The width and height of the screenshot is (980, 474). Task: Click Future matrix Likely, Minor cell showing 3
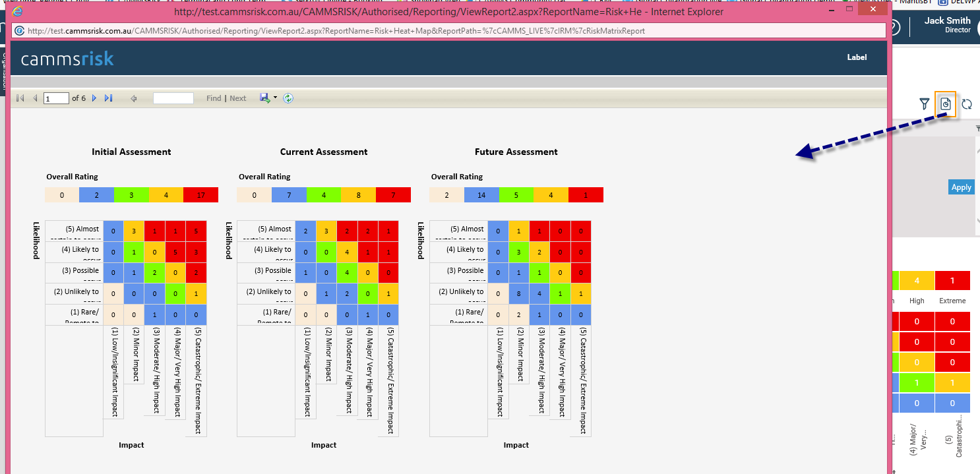pos(519,252)
